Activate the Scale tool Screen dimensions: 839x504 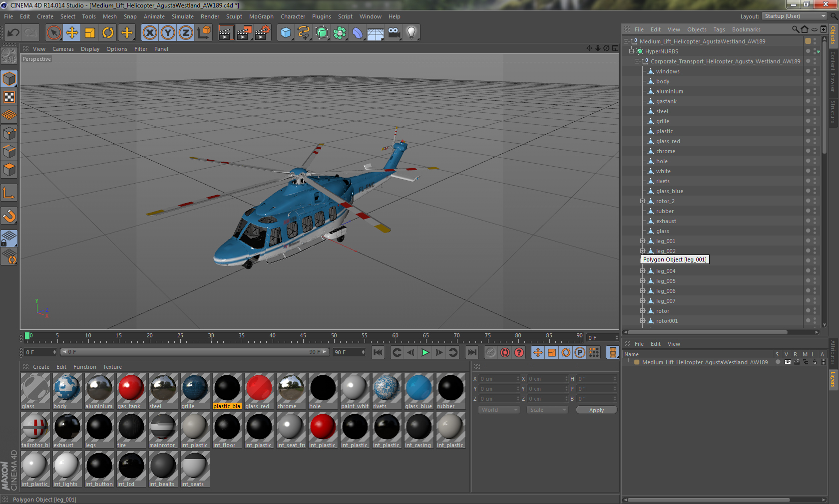(90, 33)
